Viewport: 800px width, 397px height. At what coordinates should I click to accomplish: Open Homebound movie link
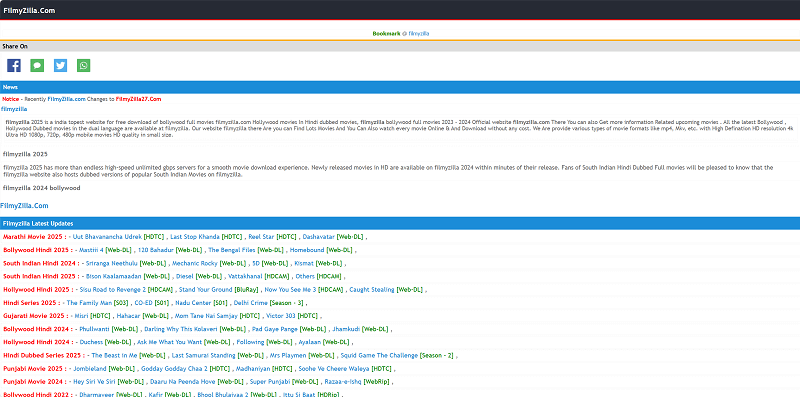(307, 250)
